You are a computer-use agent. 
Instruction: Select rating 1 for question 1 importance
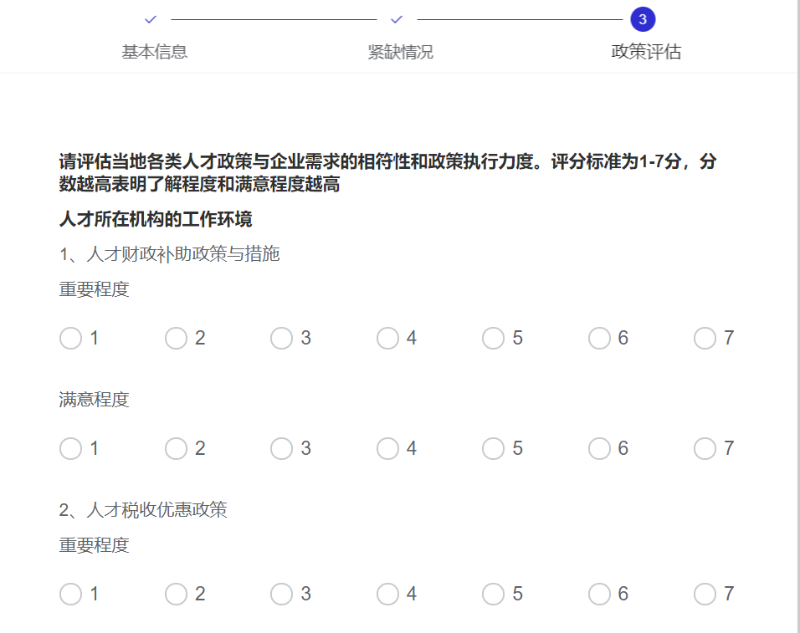pyautogui.click(x=70, y=338)
